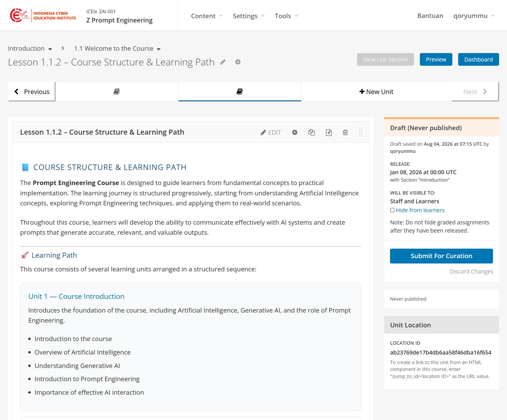
Task: Select the first unit book icon tab
Action: [117, 92]
